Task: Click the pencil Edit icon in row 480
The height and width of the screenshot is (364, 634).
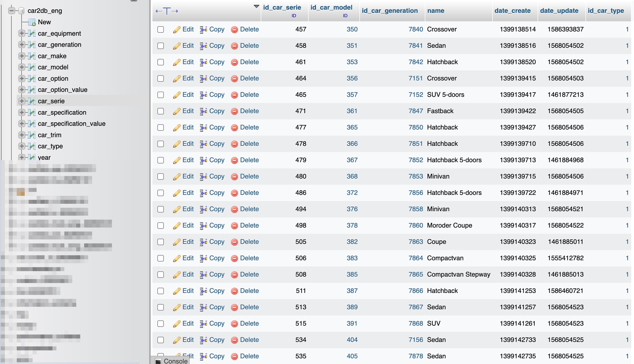Action: tap(177, 177)
